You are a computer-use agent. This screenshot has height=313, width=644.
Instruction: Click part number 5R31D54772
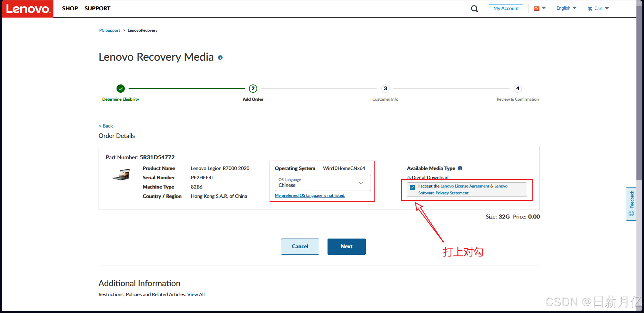pos(157,157)
